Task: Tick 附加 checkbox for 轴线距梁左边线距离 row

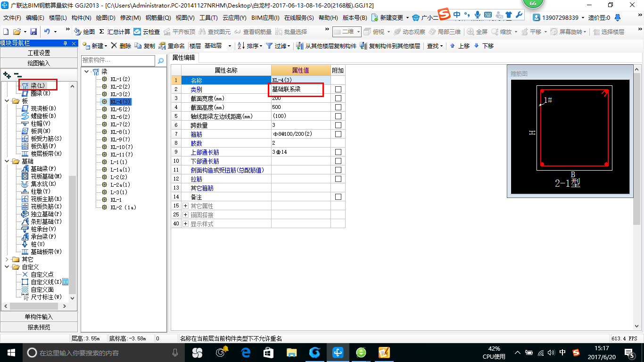Action: click(x=338, y=116)
